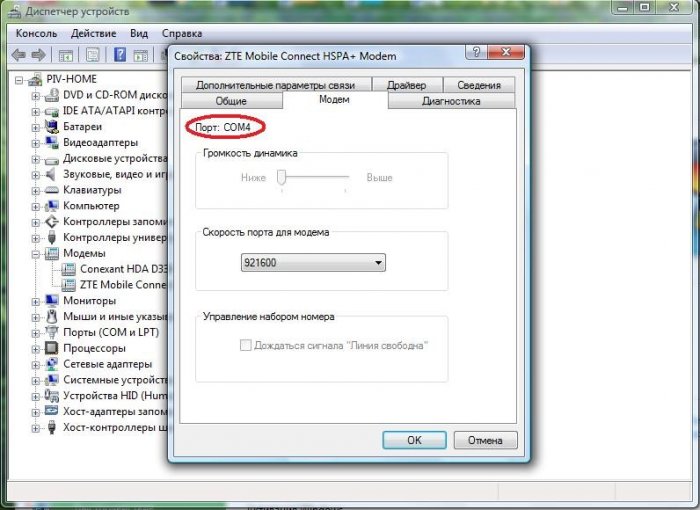Expand the Порты (COM и LPT) node
Image resolution: width=700 pixels, height=510 pixels.
point(36,332)
